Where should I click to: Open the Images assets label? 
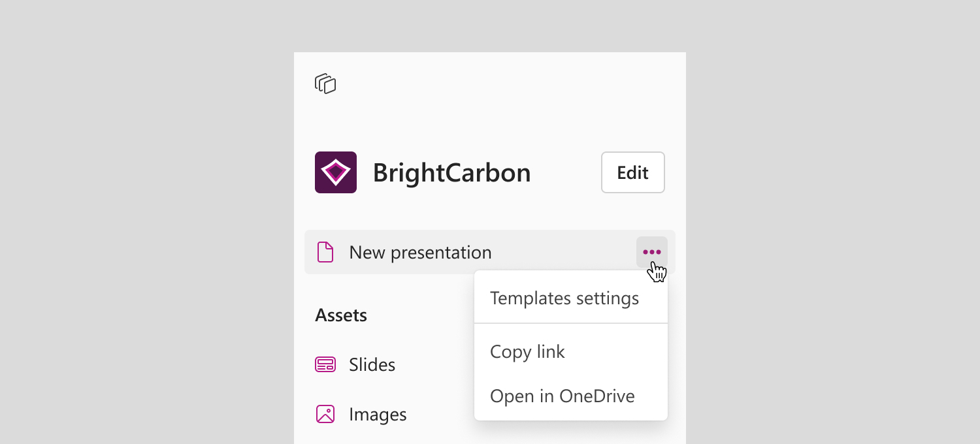pos(378,415)
